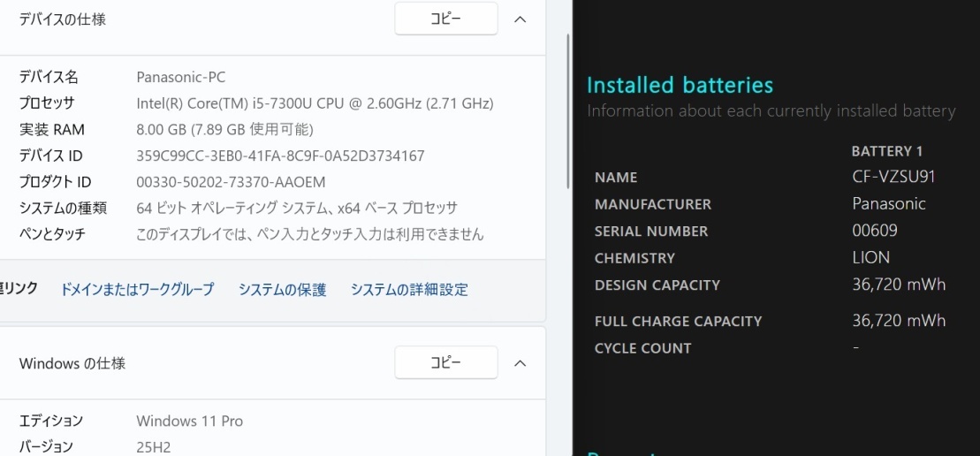The height and width of the screenshot is (456, 980).
Task: Click the デバイス ID value string
Action: pos(280,156)
